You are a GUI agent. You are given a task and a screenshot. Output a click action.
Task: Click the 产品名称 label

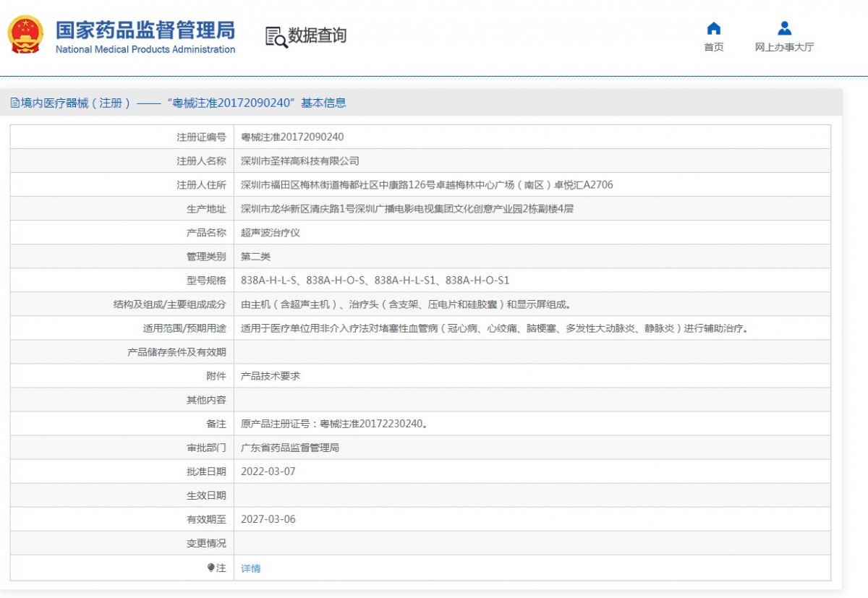pos(206,232)
